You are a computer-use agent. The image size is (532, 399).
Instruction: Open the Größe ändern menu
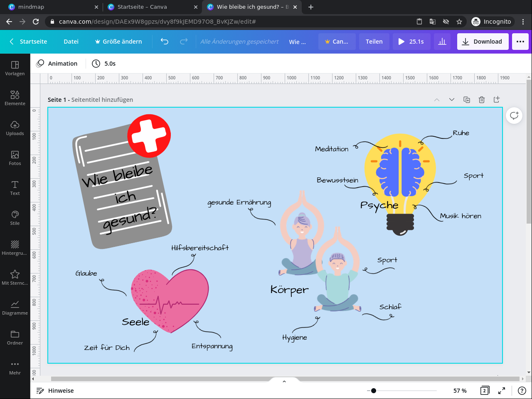(x=118, y=42)
